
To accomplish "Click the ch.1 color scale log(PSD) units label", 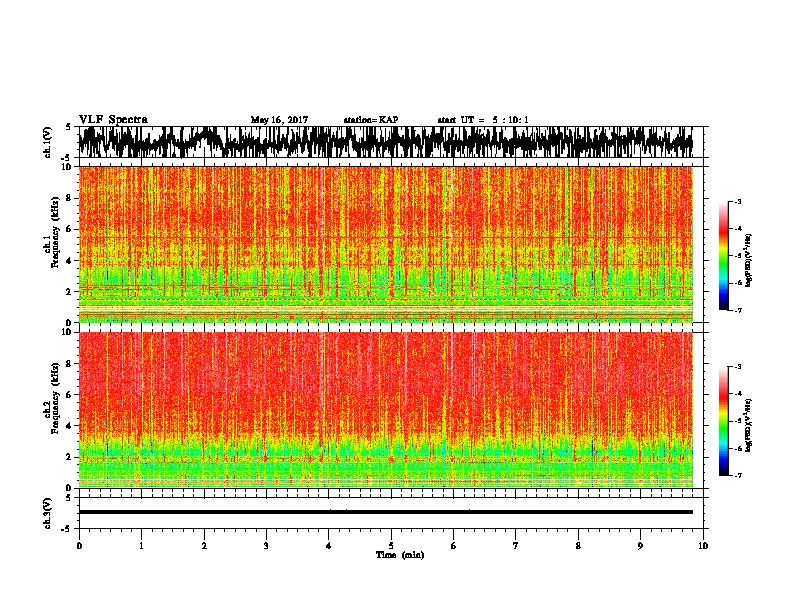I will pyautogui.click(x=748, y=261).
